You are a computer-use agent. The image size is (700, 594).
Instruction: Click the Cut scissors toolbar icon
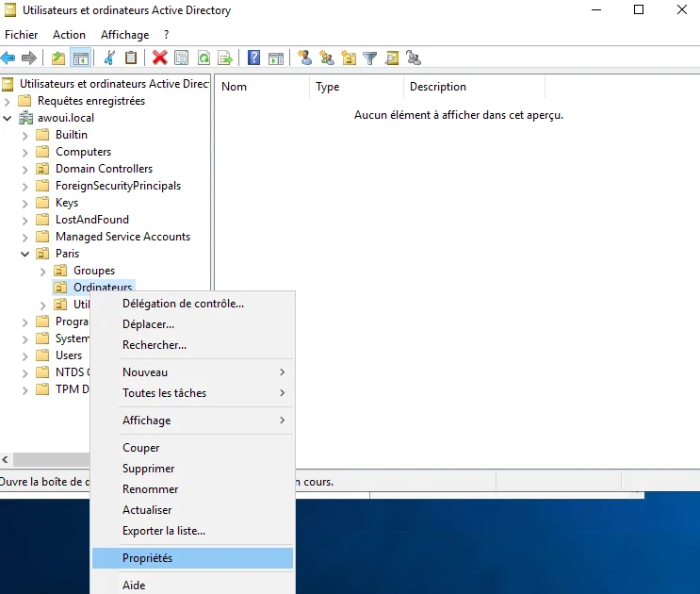point(109,58)
